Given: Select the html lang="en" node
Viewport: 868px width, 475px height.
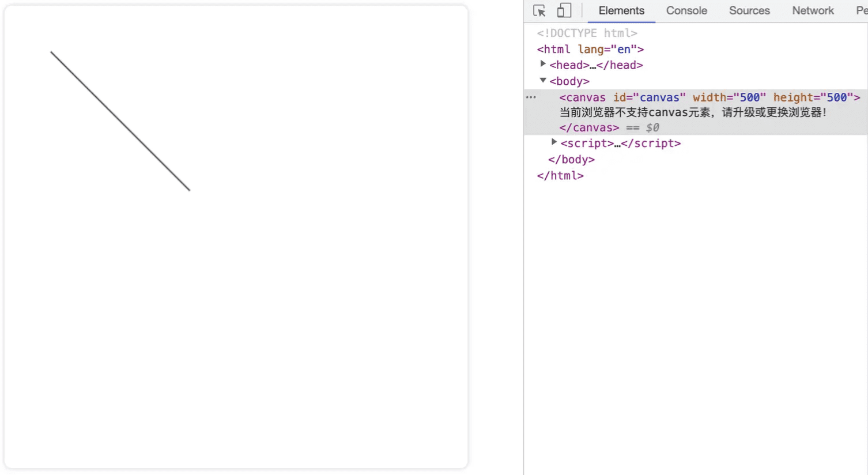Looking at the screenshot, I should point(590,50).
